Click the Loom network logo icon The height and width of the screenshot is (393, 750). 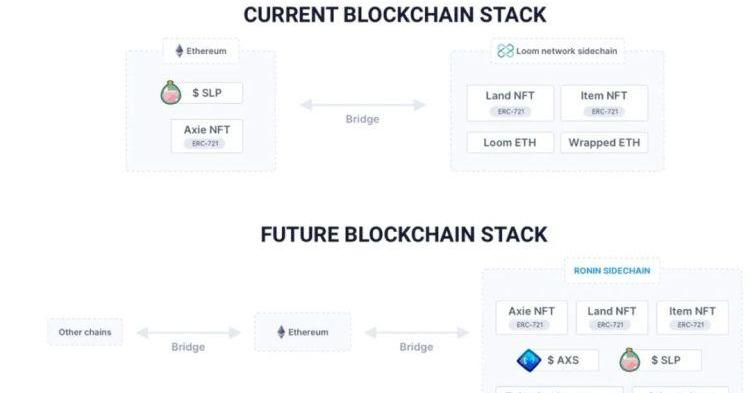(x=505, y=51)
